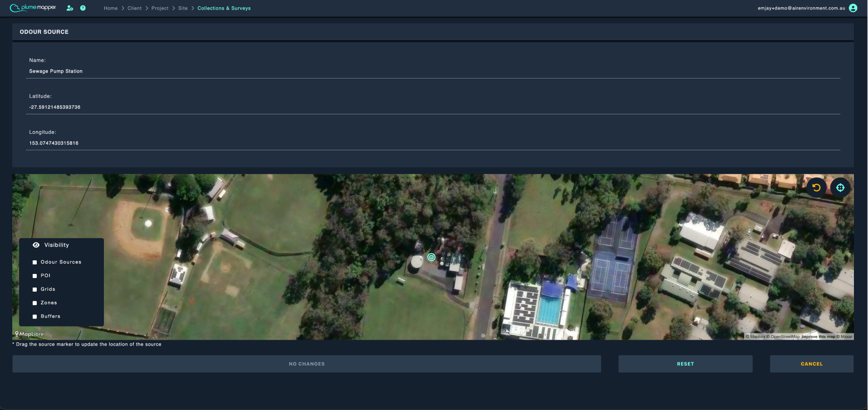
Task: Click the Reset button
Action: point(685,364)
